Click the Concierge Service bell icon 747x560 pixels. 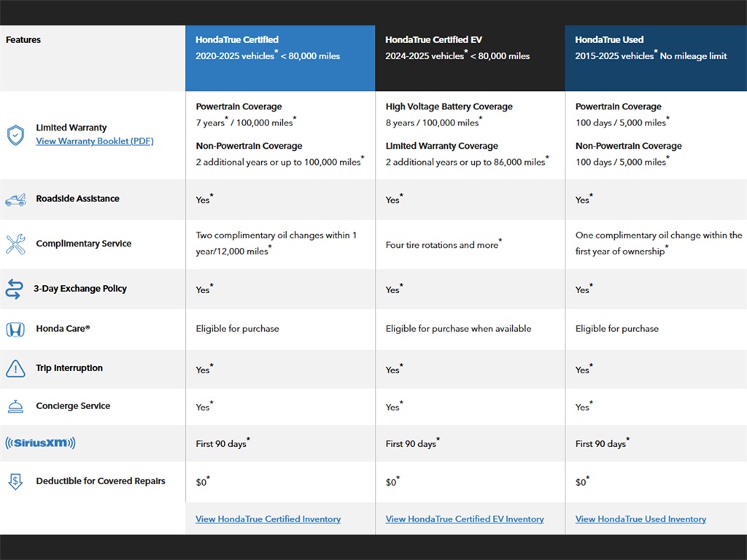15,407
